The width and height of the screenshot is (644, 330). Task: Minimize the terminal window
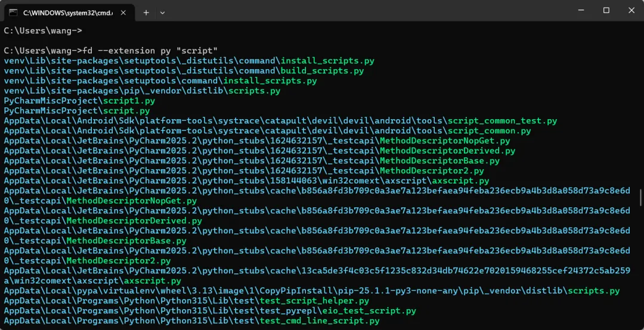581,10
